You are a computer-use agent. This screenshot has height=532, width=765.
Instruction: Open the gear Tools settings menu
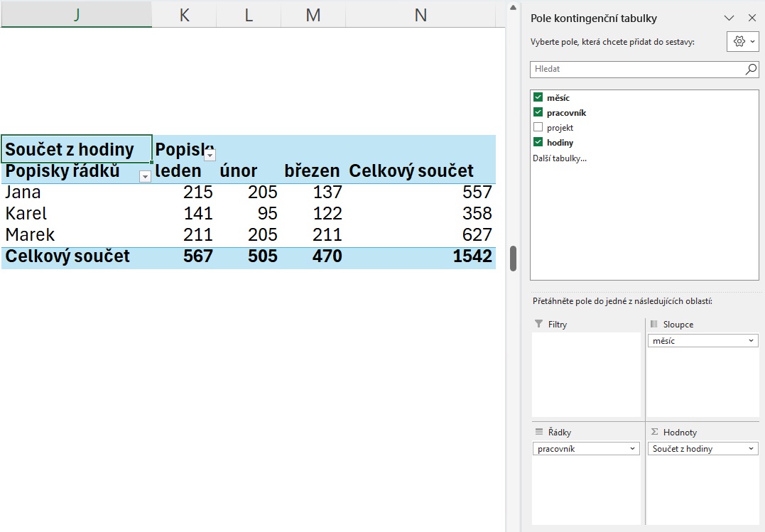click(x=743, y=42)
